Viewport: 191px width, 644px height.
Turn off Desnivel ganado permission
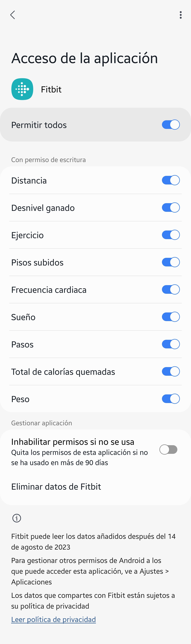point(171,208)
